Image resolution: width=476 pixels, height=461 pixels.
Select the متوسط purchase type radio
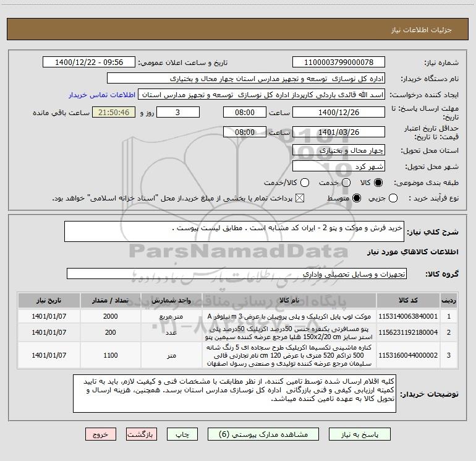357,199
